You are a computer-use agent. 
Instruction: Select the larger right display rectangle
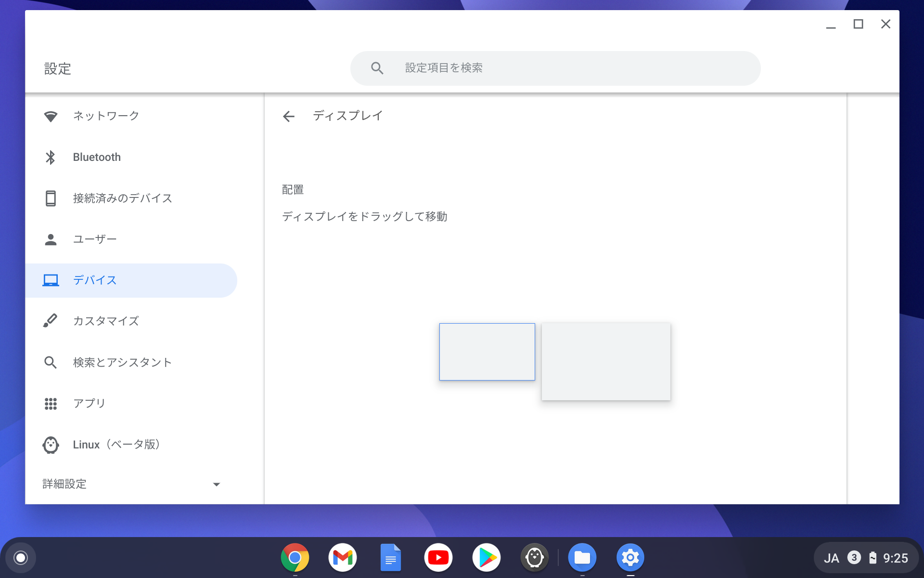tap(606, 362)
